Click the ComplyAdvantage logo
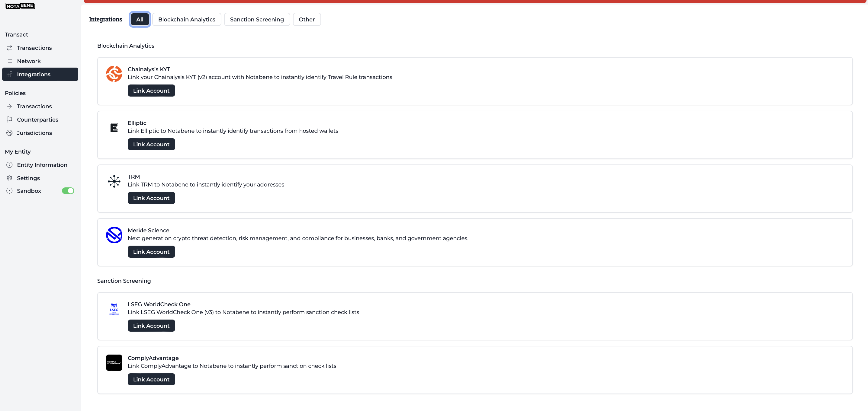 coord(114,362)
